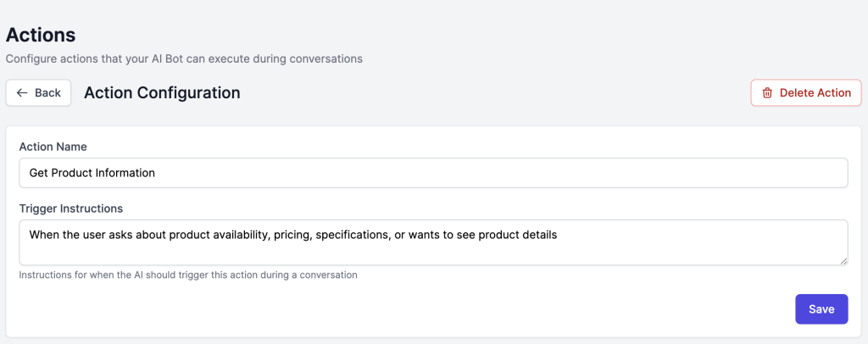Click the 'Trigger Instructions' field label
The width and height of the screenshot is (868, 344).
pos(71,208)
